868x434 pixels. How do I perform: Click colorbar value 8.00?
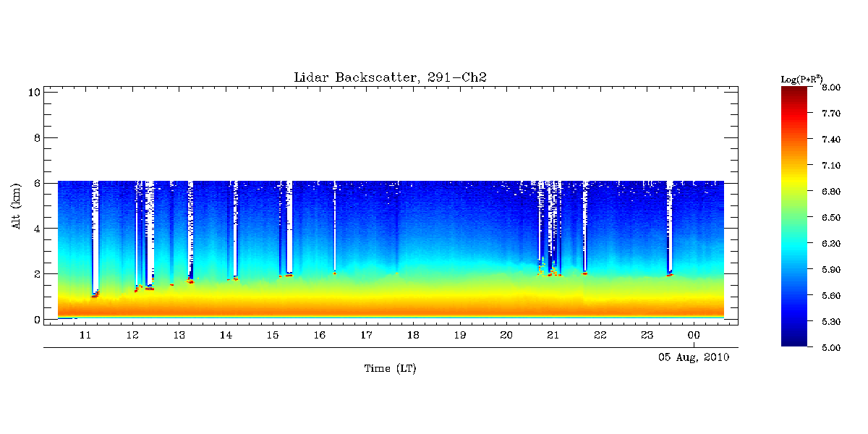(831, 88)
